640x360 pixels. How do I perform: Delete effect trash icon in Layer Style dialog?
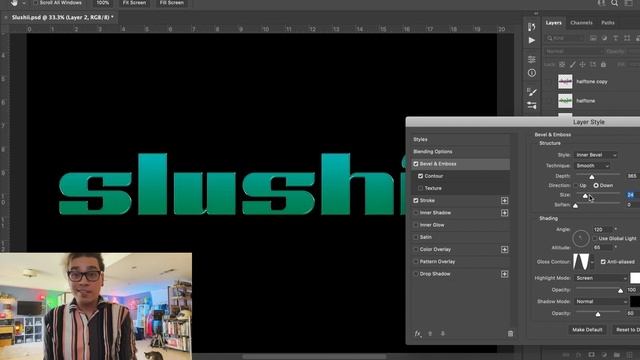510,333
